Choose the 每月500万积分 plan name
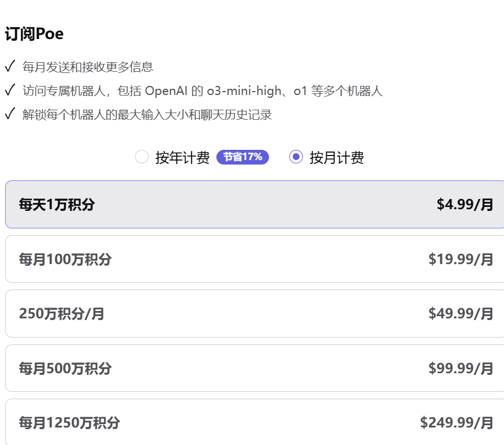This screenshot has height=445, width=504. (x=65, y=369)
